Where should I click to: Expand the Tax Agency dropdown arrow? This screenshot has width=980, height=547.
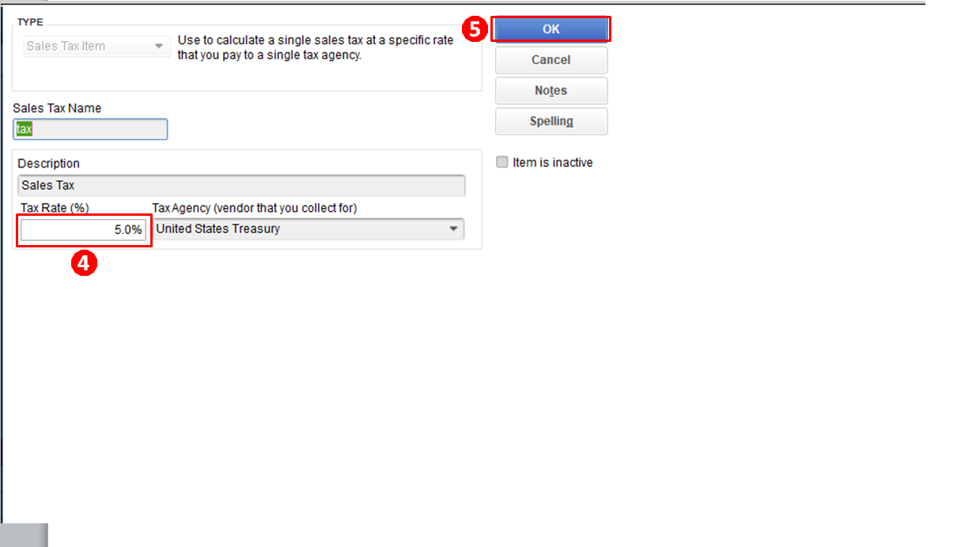pyautogui.click(x=453, y=229)
